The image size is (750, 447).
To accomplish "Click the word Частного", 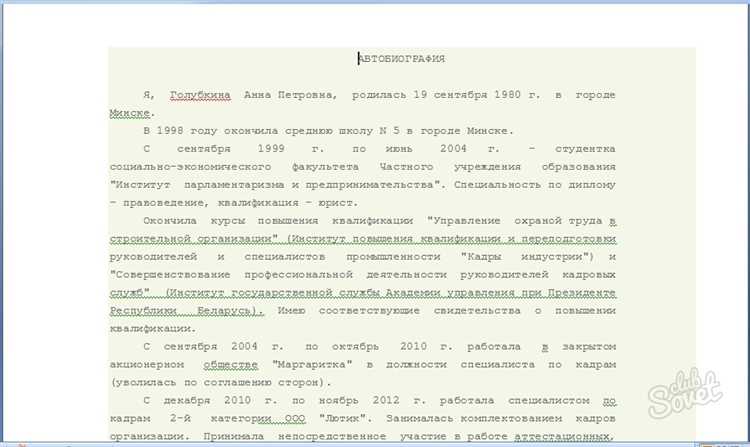I will [407, 167].
